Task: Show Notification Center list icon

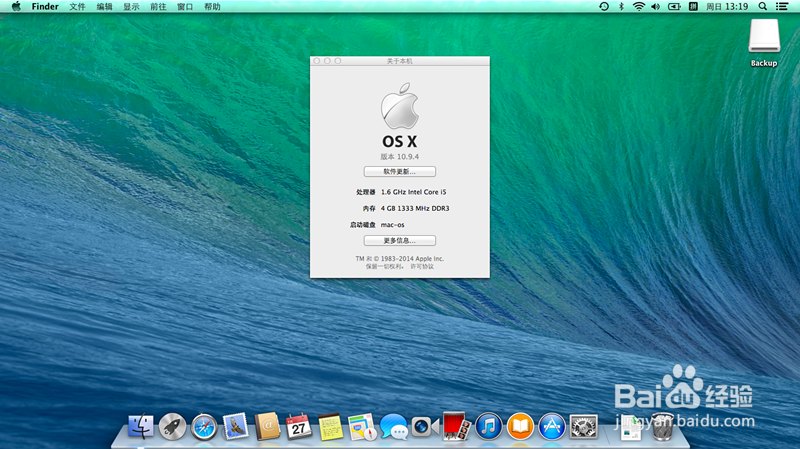Action: click(x=782, y=7)
